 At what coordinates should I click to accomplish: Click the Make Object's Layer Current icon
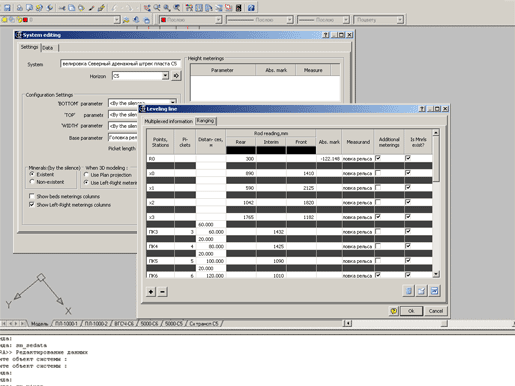pos(126,20)
